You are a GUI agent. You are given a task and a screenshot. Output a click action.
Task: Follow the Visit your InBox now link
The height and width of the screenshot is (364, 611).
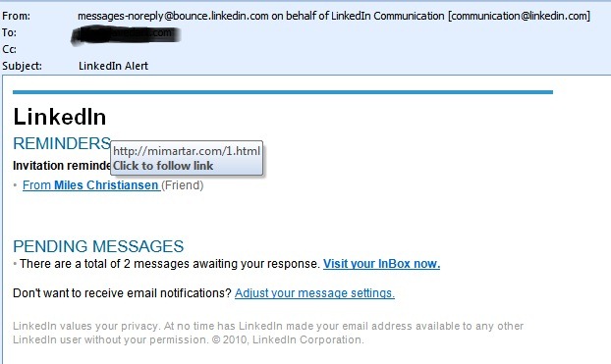[381, 264]
